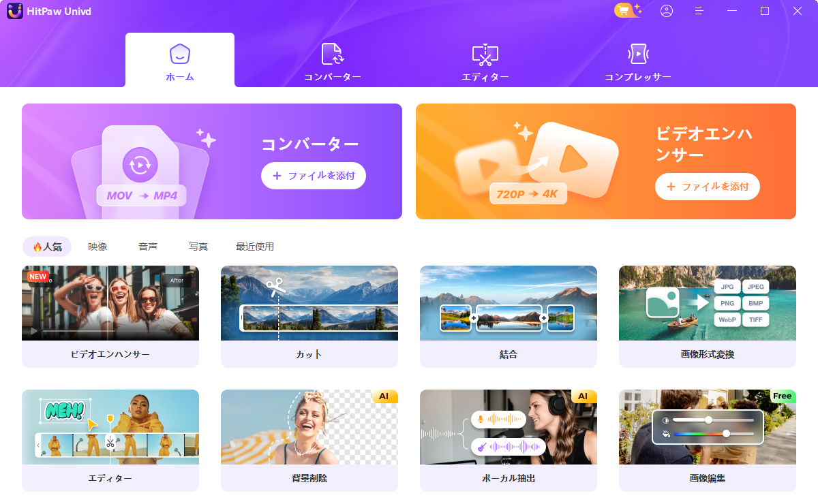This screenshot has width=818, height=504.
Task: Open the 画像形式変換 tool card
Action: click(708, 317)
